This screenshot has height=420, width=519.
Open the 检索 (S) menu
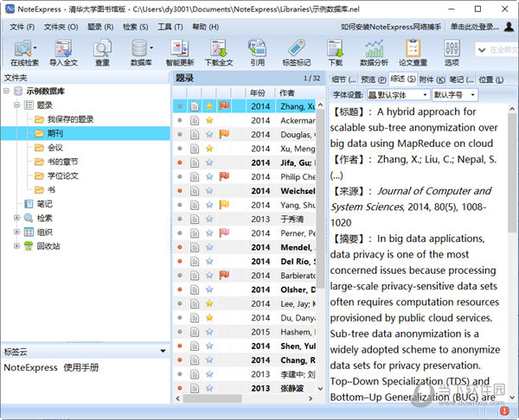coord(136,27)
